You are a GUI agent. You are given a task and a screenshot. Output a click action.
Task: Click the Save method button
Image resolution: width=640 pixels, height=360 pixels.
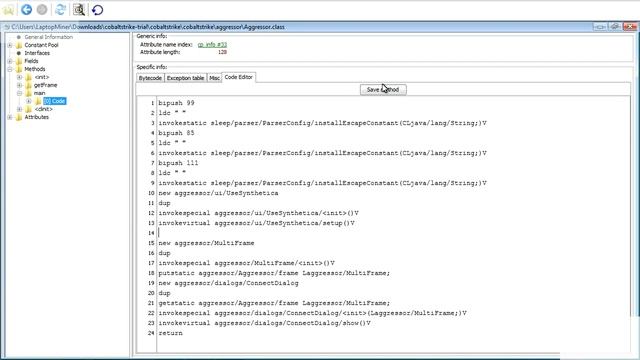383,89
